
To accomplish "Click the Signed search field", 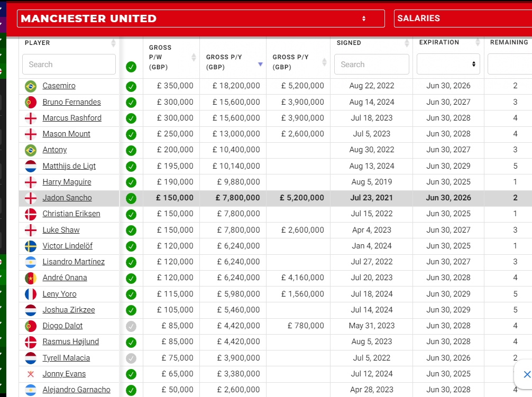I will 372,64.
